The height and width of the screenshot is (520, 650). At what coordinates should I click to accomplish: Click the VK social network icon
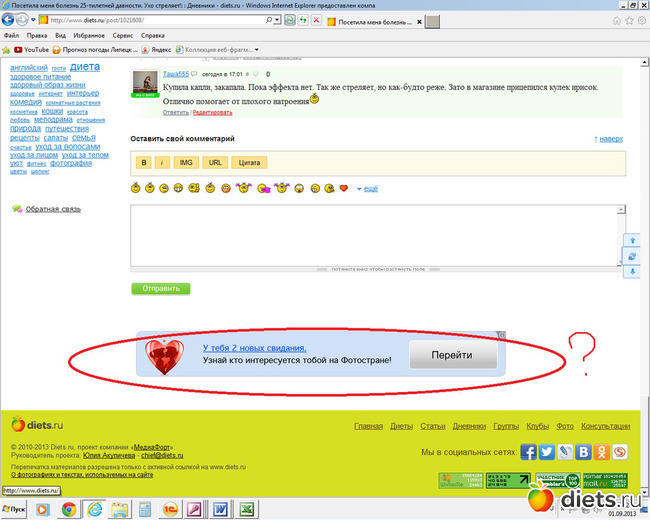pyautogui.click(x=583, y=452)
